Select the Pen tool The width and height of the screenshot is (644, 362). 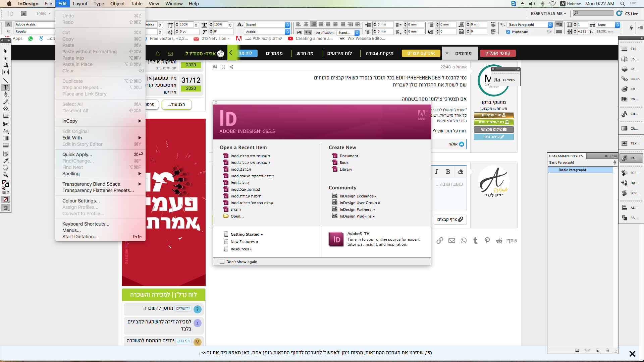tap(6, 94)
